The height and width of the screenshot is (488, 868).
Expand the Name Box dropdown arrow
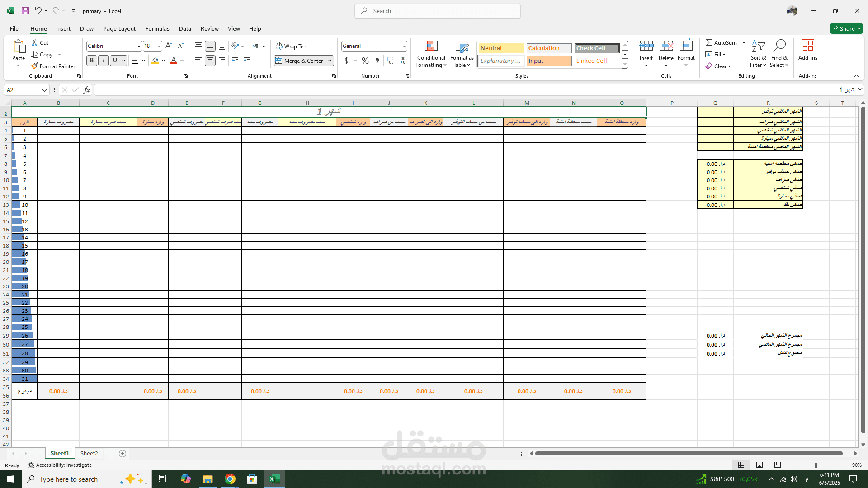[44, 90]
